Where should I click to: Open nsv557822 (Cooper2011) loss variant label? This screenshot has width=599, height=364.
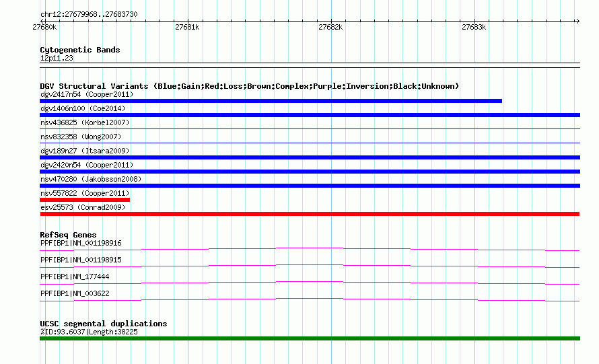pyautogui.click(x=85, y=193)
